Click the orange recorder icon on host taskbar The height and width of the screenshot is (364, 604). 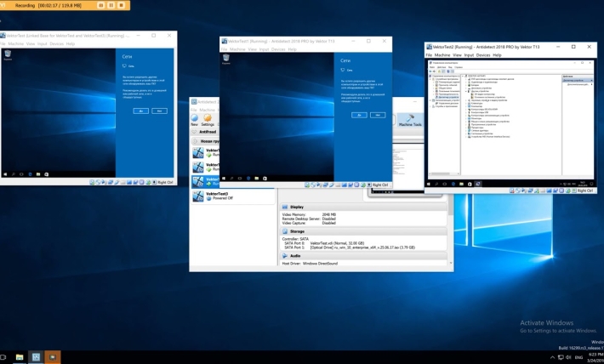pyautogui.click(x=53, y=357)
